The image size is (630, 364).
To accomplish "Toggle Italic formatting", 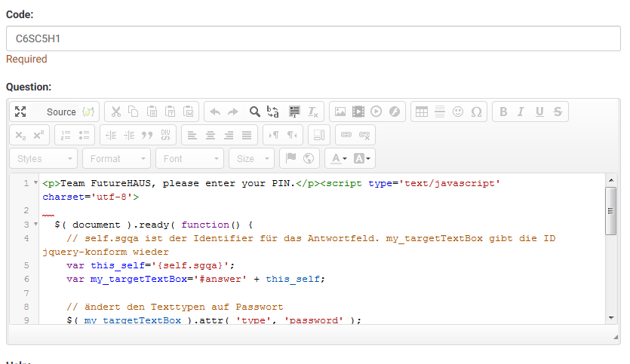I will (521, 112).
